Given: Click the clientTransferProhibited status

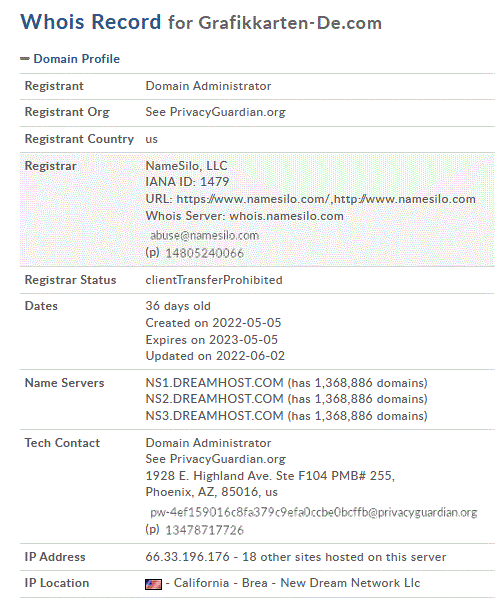Looking at the screenshot, I should [214, 280].
